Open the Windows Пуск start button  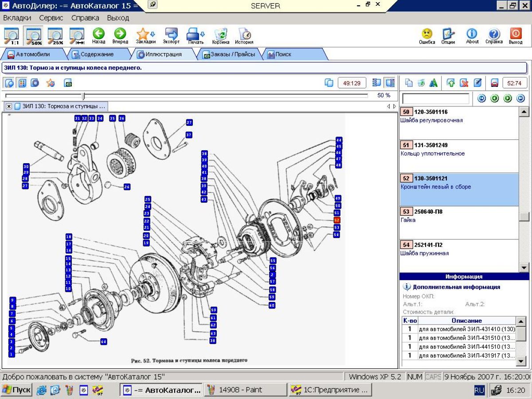pyautogui.click(x=16, y=390)
